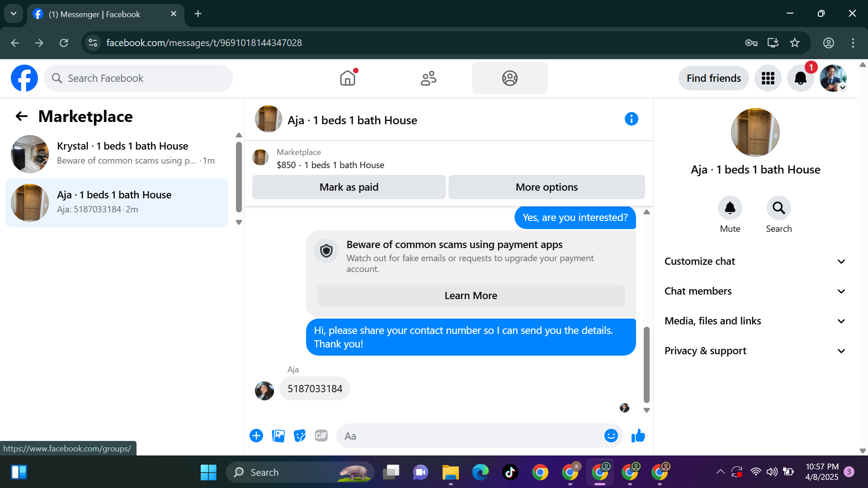Screen dimensions: 868x488
Task: Switch to the Friends tab
Action: [428, 79]
